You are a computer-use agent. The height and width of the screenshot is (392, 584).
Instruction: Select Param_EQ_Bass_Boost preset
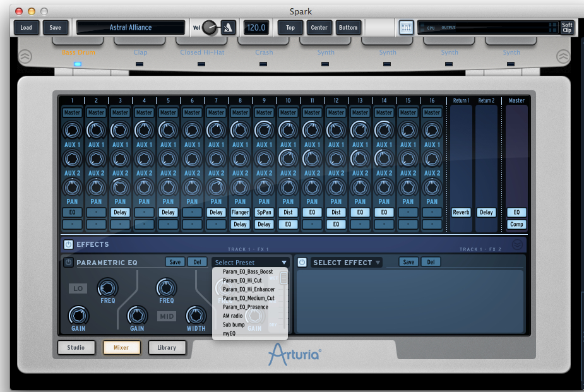[x=247, y=272]
